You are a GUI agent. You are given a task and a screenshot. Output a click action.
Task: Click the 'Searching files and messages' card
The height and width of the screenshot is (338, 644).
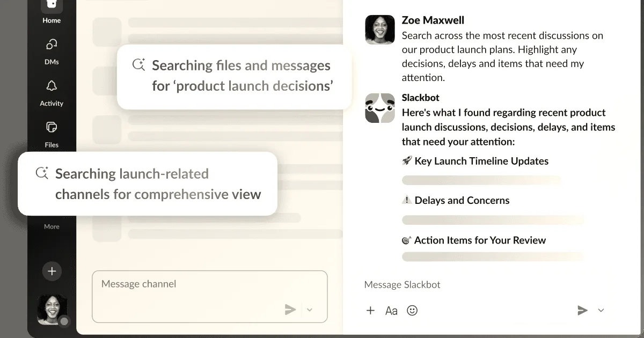tap(234, 76)
